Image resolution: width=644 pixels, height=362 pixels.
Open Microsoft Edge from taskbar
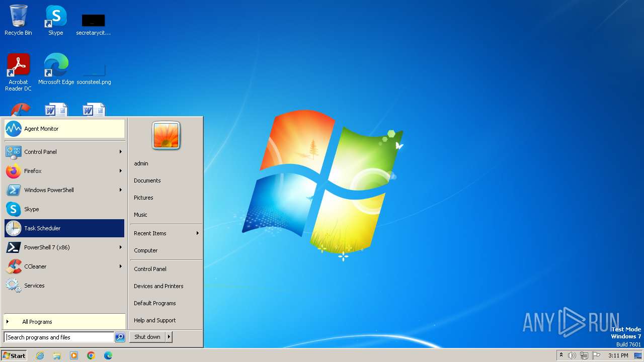108,355
